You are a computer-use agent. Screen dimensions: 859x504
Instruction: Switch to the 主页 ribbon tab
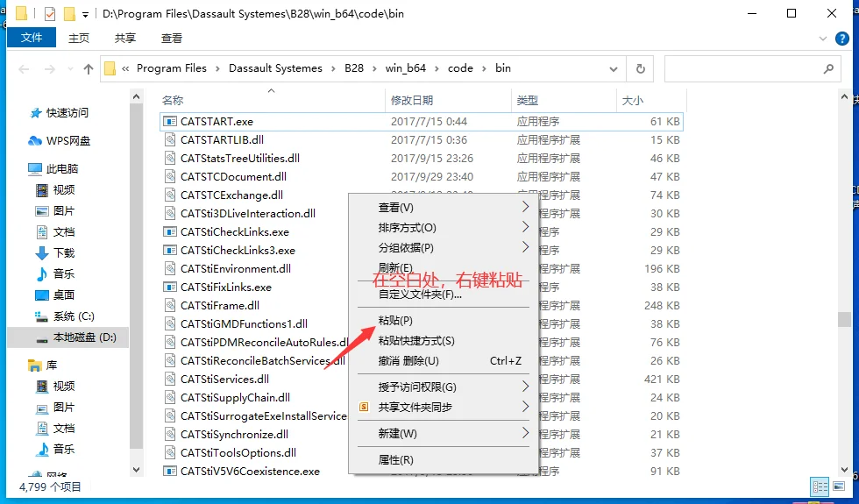pyautogui.click(x=79, y=38)
